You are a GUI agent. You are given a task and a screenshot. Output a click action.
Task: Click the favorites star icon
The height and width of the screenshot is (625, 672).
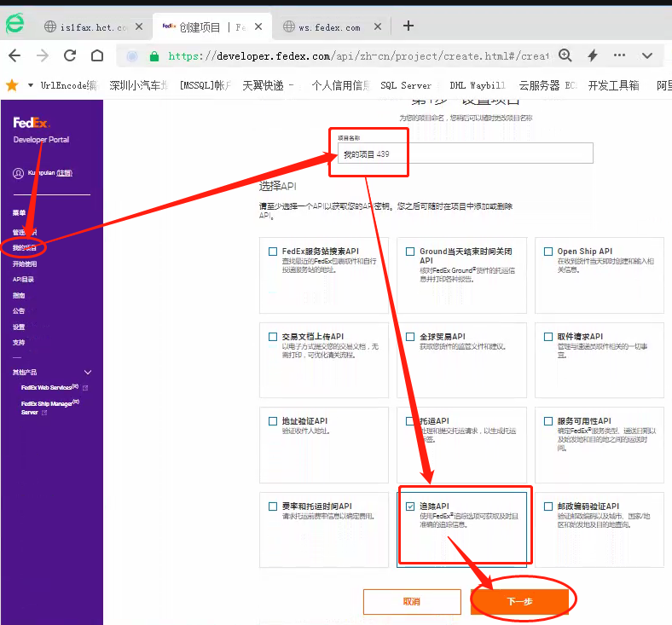click(12, 85)
